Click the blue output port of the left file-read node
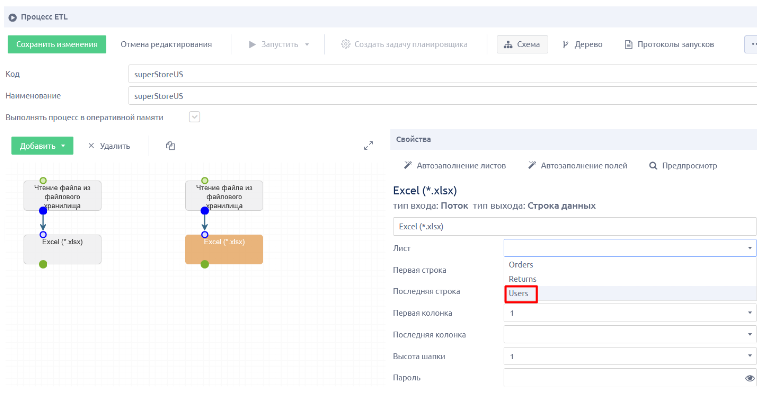This screenshot has width=763, height=395. pyautogui.click(x=43, y=211)
